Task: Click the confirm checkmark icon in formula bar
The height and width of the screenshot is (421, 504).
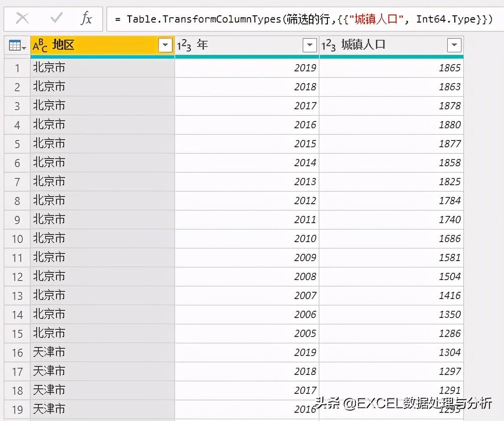Action: click(x=57, y=19)
